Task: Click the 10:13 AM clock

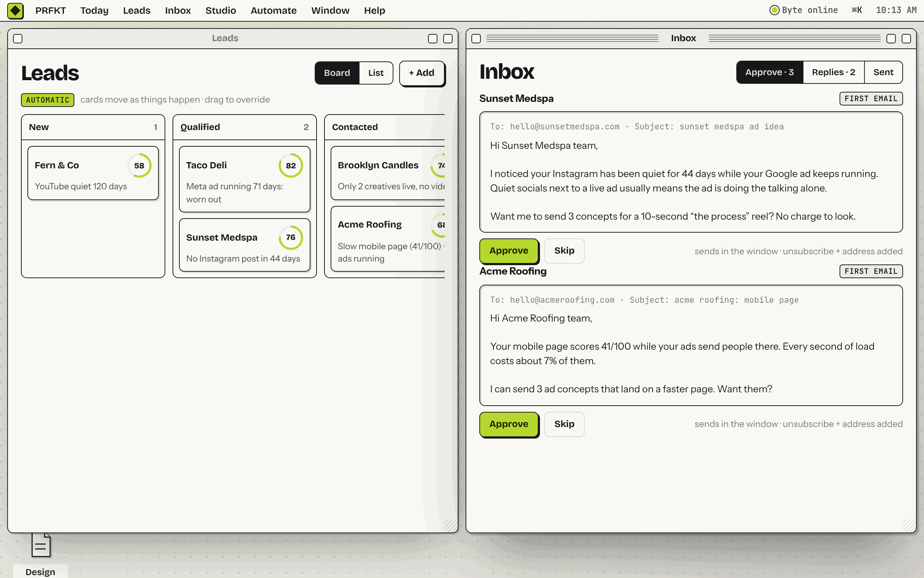Action: point(896,10)
